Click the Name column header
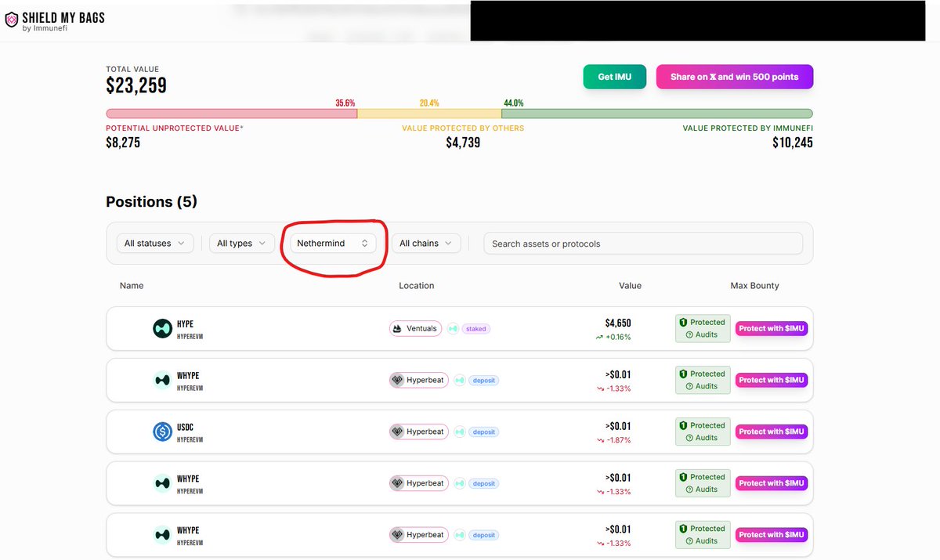This screenshot has width=940, height=560. 132,286
